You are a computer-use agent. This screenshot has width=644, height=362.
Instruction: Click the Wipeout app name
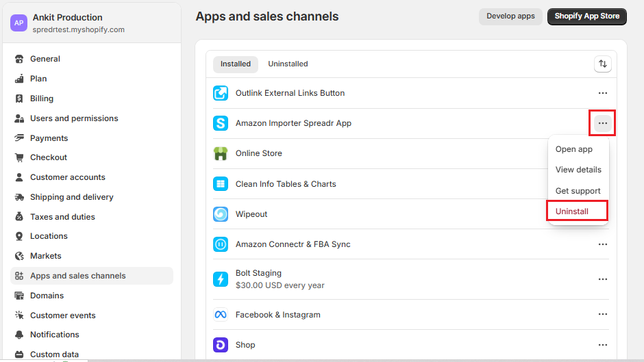[x=251, y=214]
